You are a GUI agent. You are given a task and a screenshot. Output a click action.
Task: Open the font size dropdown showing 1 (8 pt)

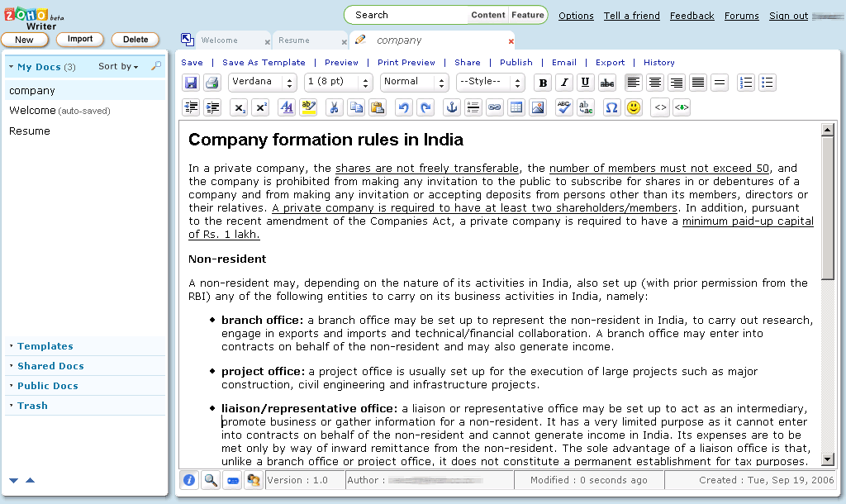pos(339,82)
